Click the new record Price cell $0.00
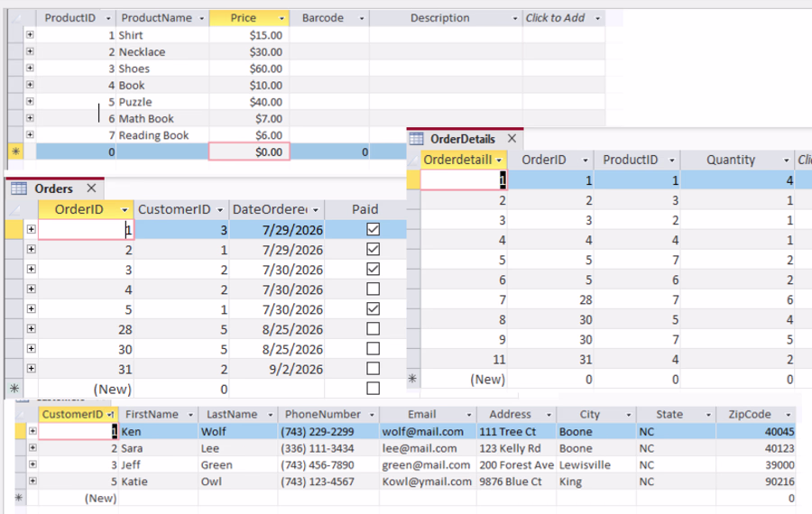The height and width of the screenshot is (514, 812). coord(249,152)
